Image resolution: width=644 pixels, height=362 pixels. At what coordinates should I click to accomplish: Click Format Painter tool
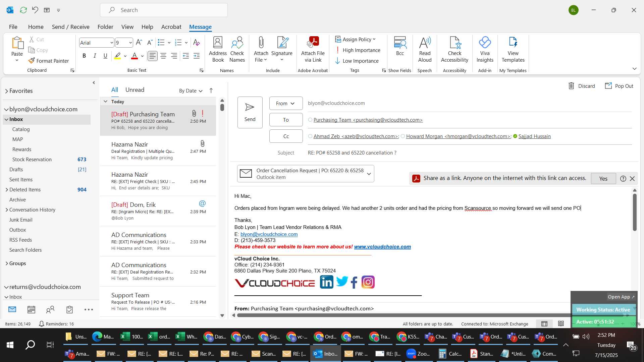coord(49,61)
